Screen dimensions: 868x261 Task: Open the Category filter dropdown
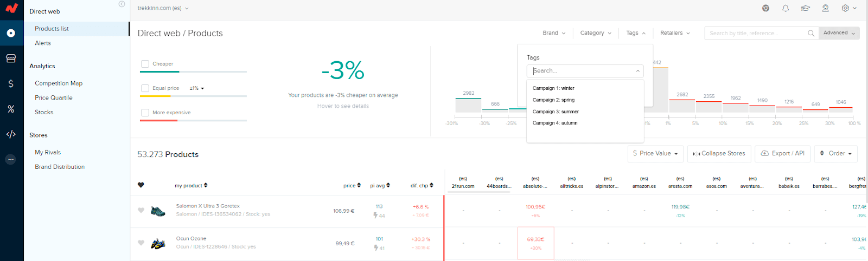tap(596, 33)
